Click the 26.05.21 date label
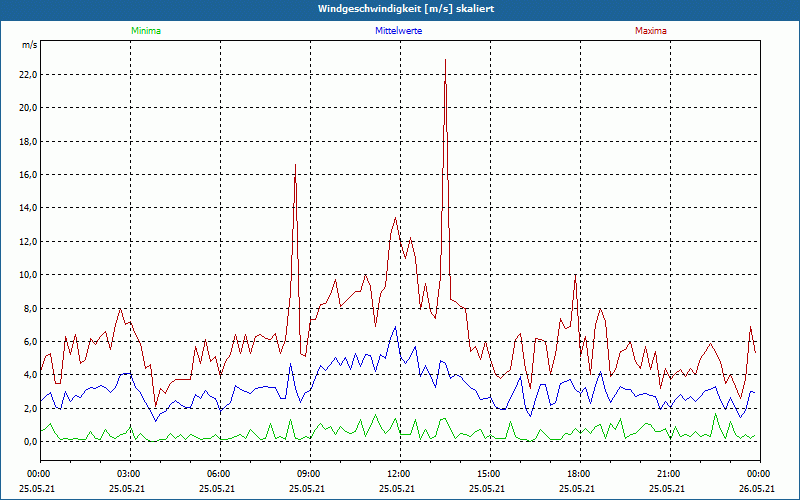The height and width of the screenshot is (500, 800). click(x=758, y=489)
